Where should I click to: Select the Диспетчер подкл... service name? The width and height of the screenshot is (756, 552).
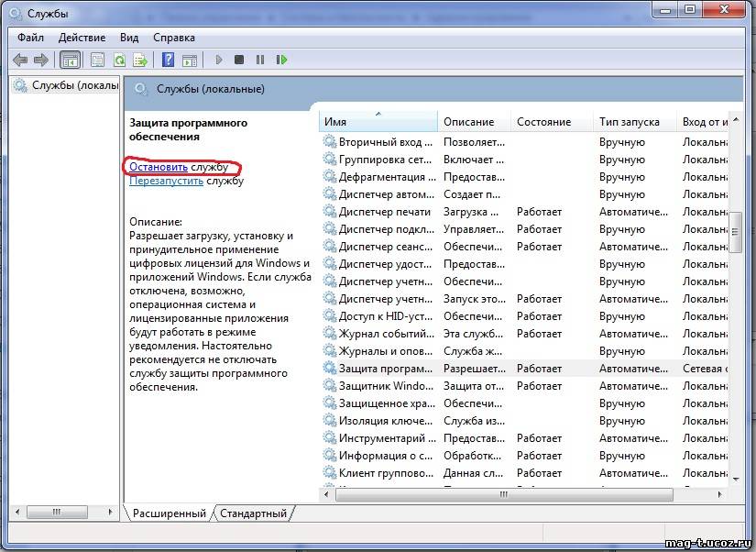click(x=387, y=229)
